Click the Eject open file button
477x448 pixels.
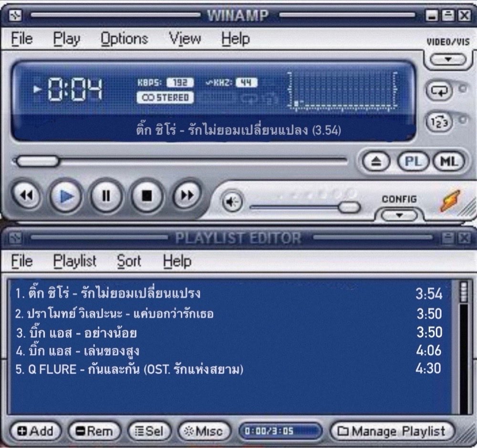(376, 161)
